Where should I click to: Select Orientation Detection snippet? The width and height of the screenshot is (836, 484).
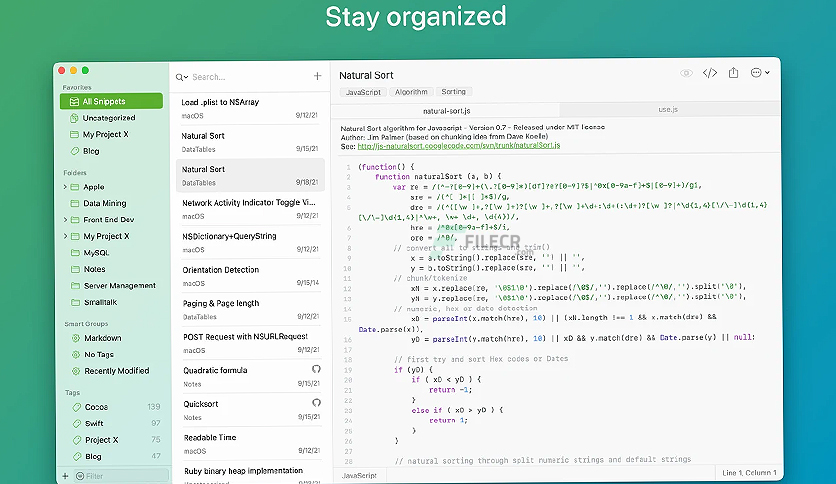click(250, 276)
